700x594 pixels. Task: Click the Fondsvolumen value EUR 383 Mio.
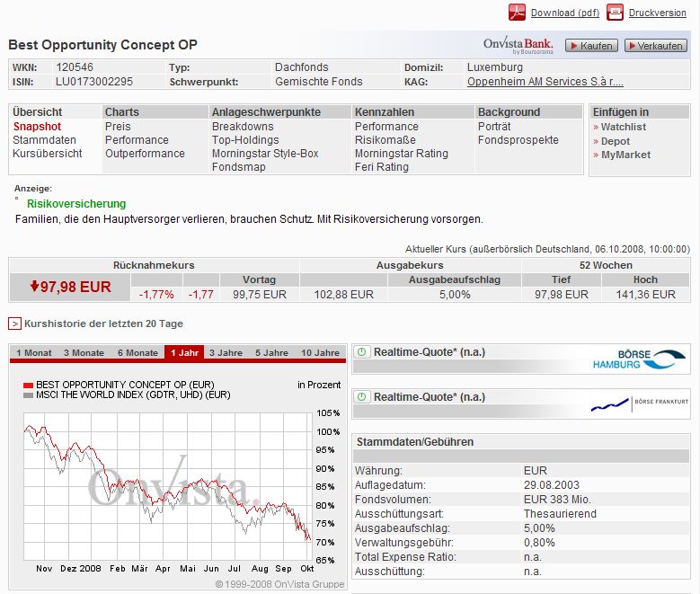[557, 500]
